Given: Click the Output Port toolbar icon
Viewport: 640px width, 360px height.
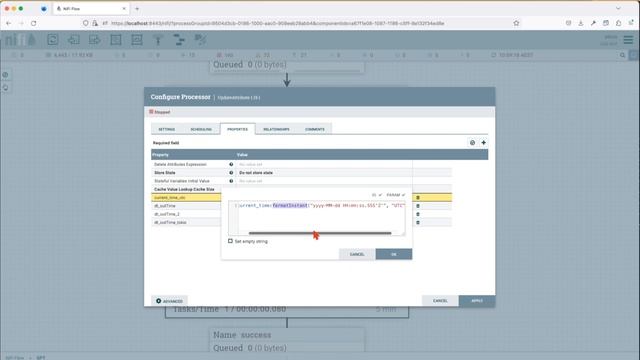Looking at the screenshot, I should [x=95, y=40].
